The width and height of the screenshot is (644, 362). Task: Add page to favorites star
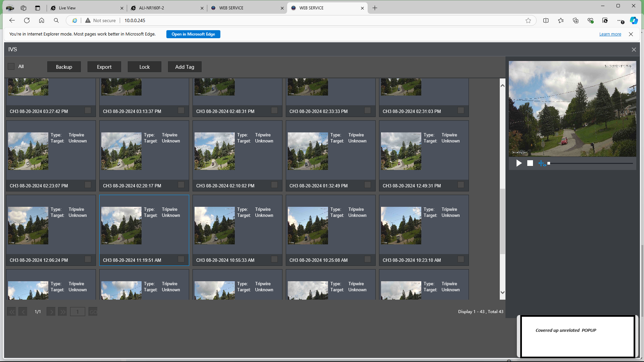tap(528, 20)
